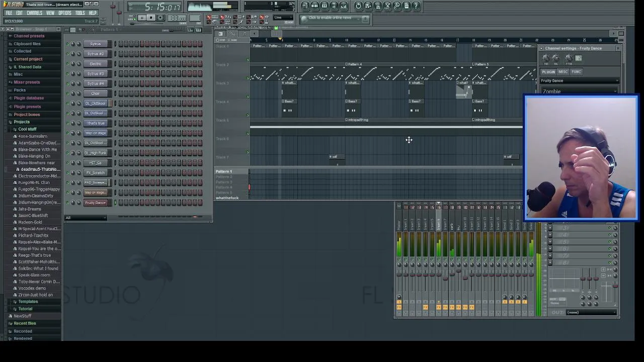Screen dimensions: 644x362
Task: Open effect slot 5 menu arrow
Action: coord(550,241)
